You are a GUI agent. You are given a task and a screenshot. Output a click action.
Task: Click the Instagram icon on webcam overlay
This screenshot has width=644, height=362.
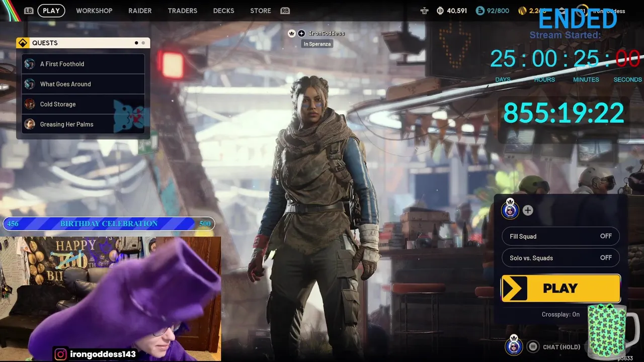tap(60, 354)
